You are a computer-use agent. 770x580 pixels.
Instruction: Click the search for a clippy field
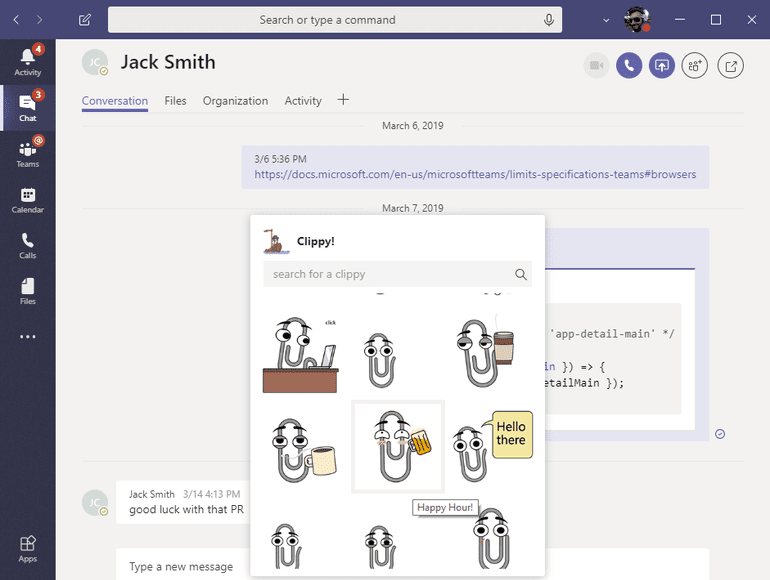coord(397,274)
